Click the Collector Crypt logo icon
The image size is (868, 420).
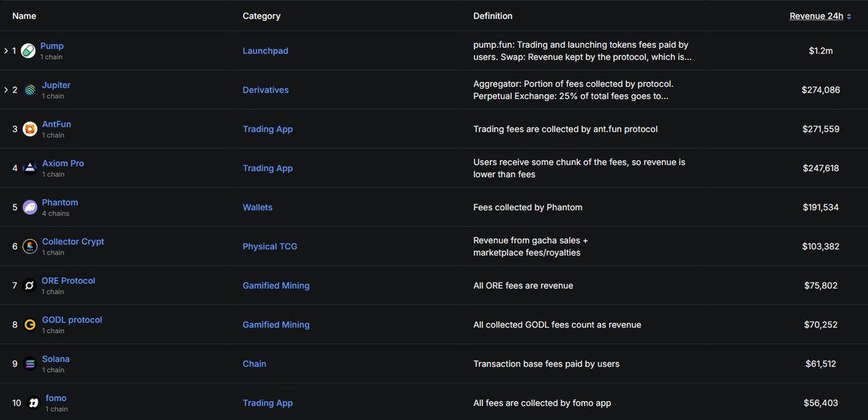[30, 246]
